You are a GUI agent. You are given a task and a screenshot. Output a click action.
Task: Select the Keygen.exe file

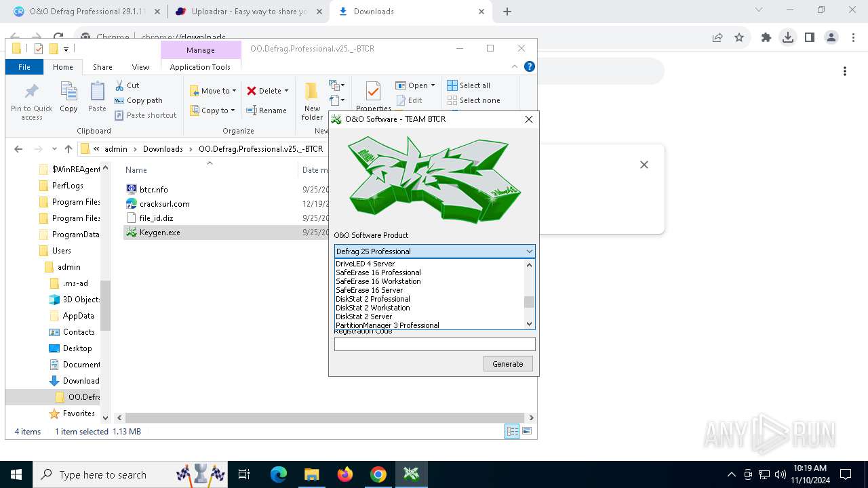click(x=160, y=232)
